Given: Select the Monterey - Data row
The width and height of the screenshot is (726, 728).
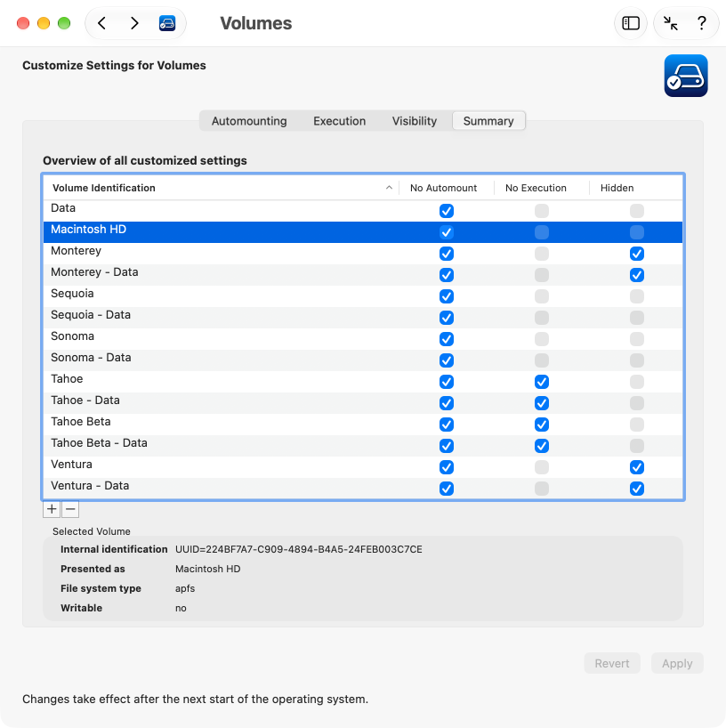Looking at the screenshot, I should point(363,275).
